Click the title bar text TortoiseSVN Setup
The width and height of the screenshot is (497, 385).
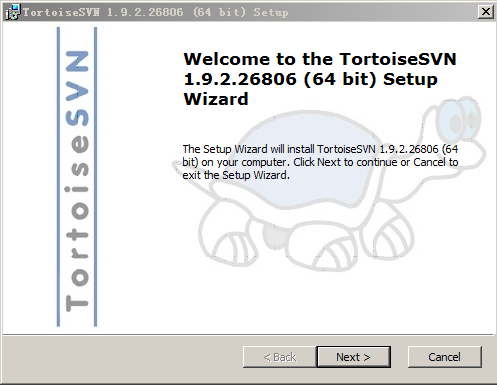(155, 12)
